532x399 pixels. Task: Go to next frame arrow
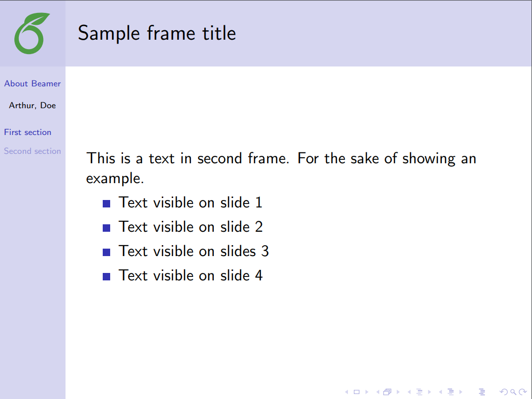coord(398,392)
